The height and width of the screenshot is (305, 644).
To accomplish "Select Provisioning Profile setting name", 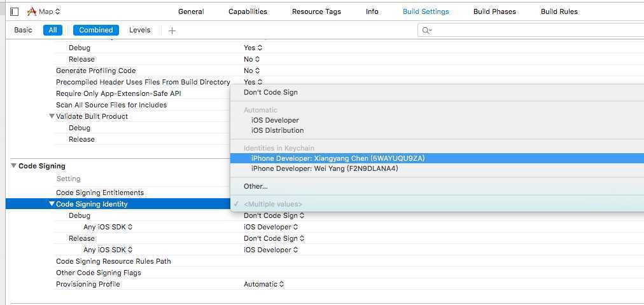I will pos(88,284).
